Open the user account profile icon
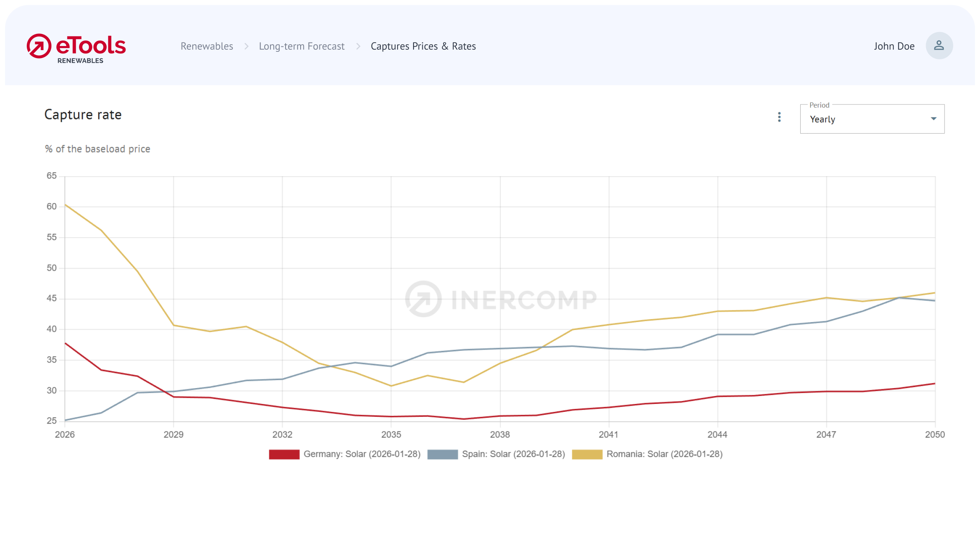 [939, 45]
